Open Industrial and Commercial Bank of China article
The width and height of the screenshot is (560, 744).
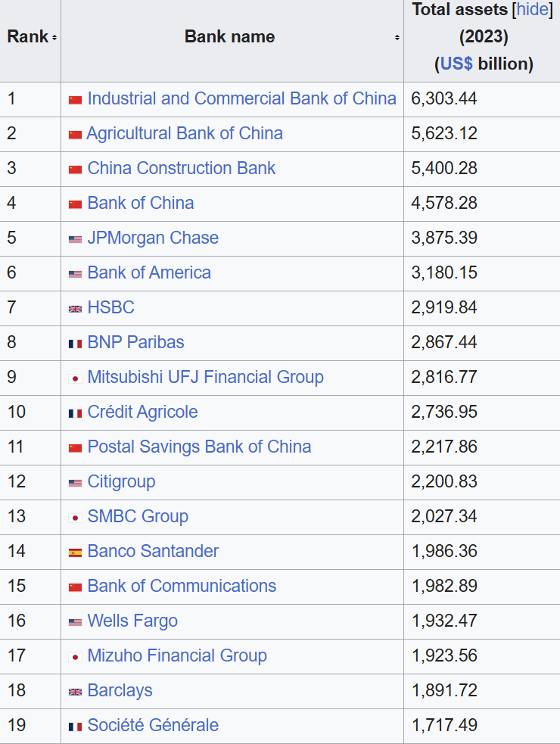click(241, 98)
